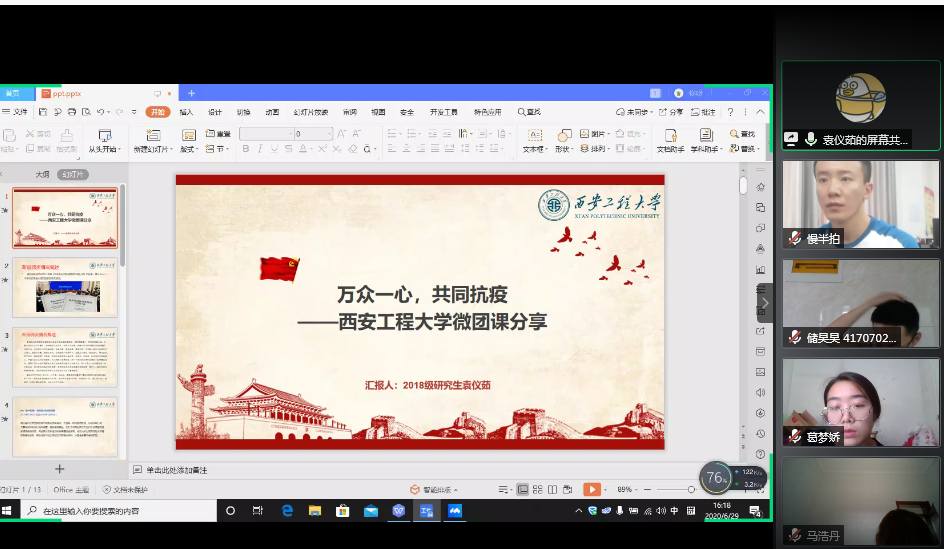
Task: Toggle underline formatting
Action: (x=274, y=149)
